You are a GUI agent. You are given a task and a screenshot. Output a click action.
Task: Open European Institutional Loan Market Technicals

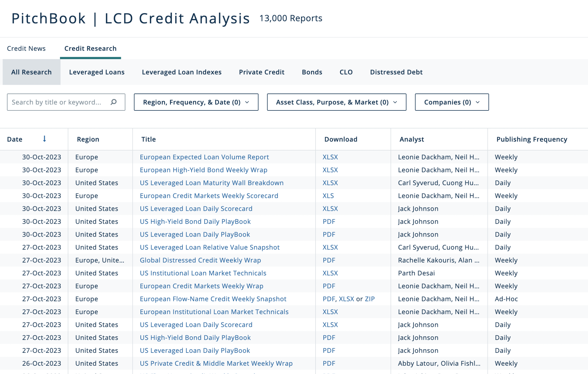tap(214, 312)
